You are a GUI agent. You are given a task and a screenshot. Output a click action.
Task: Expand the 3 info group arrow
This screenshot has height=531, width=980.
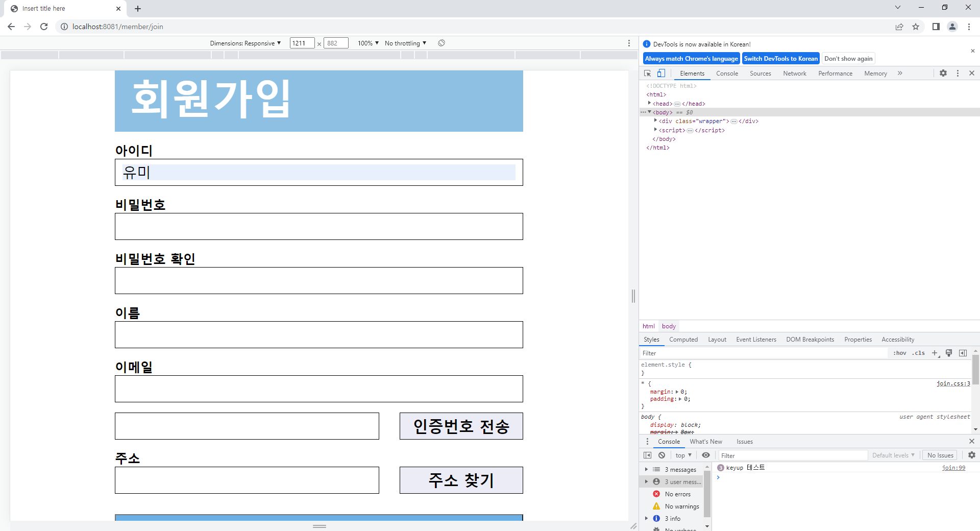pyautogui.click(x=646, y=519)
